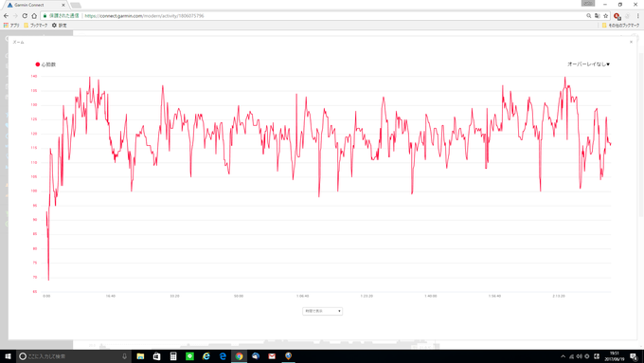
Task: Open the browser home page
Action: click(34, 15)
